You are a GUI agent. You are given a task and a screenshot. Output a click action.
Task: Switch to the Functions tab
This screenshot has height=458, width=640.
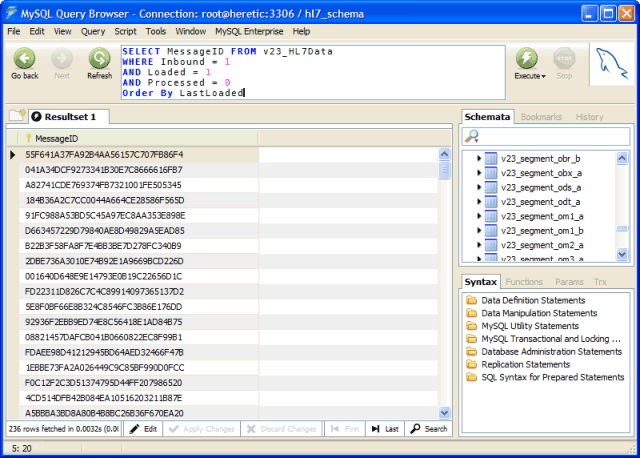point(524,282)
